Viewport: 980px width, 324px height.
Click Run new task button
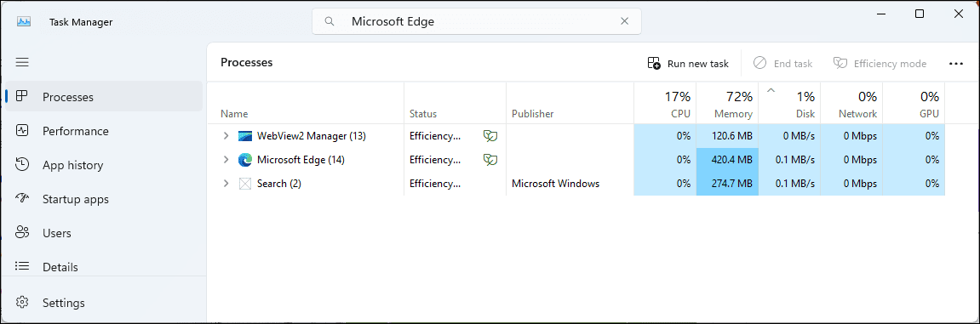pos(688,63)
